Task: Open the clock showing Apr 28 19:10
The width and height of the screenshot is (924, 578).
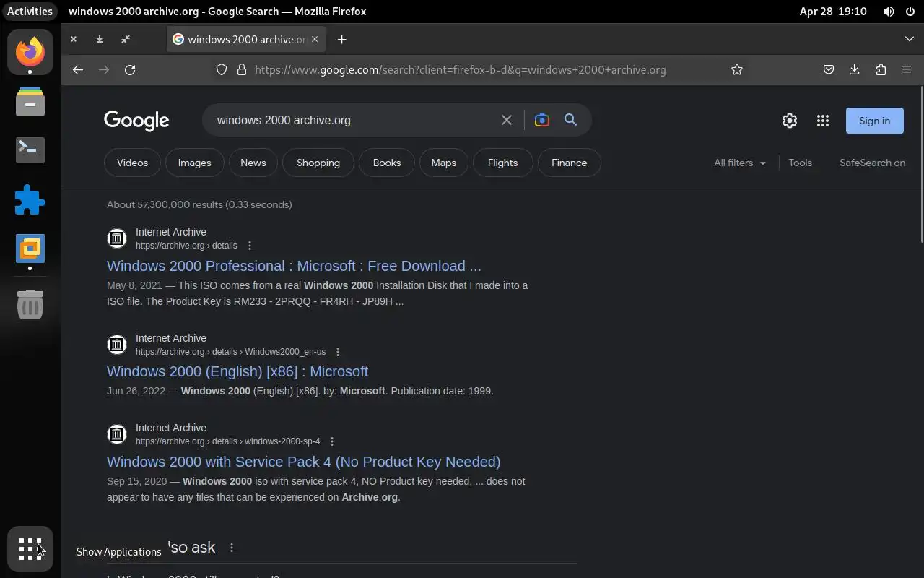Action: 833,12
